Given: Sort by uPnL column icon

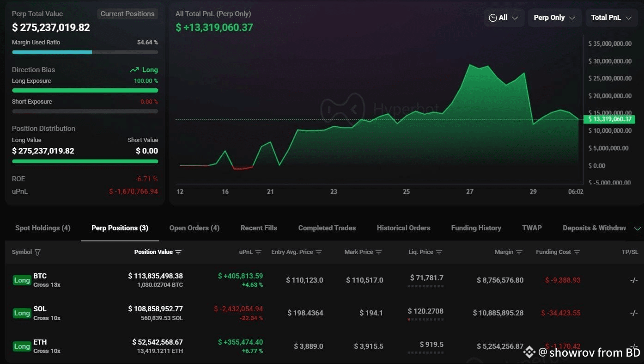Looking at the screenshot, I should (258, 252).
